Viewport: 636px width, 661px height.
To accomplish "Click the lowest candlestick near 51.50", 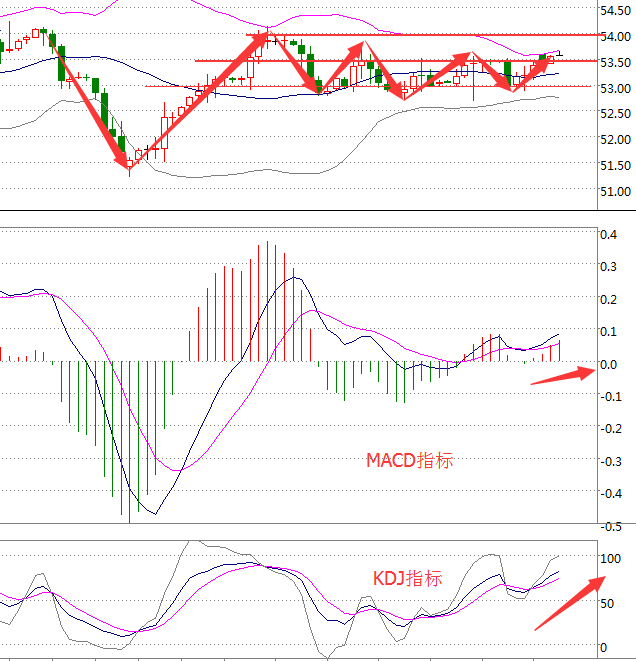I will [x=129, y=163].
